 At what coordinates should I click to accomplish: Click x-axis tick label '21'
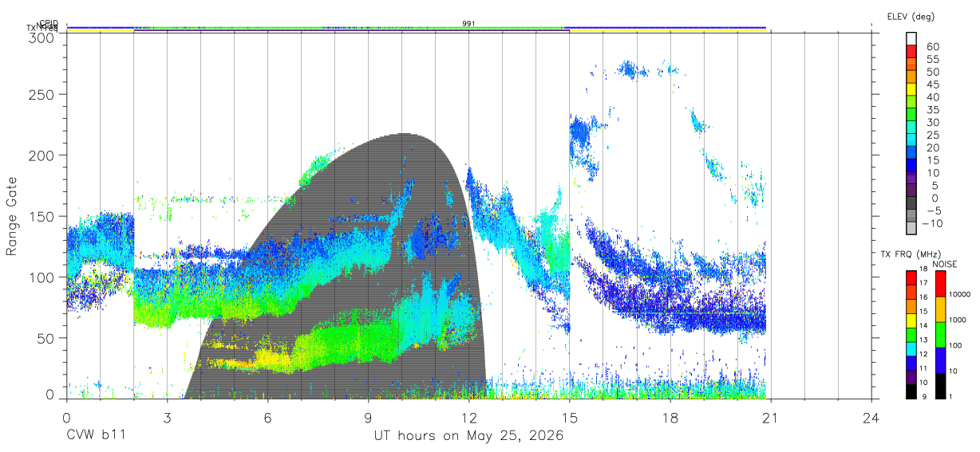pos(771,417)
